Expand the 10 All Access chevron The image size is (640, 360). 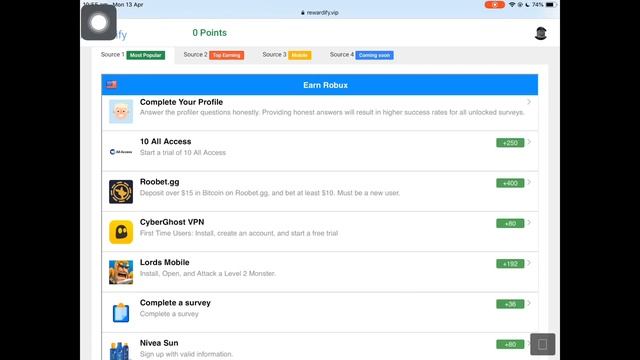(529, 142)
